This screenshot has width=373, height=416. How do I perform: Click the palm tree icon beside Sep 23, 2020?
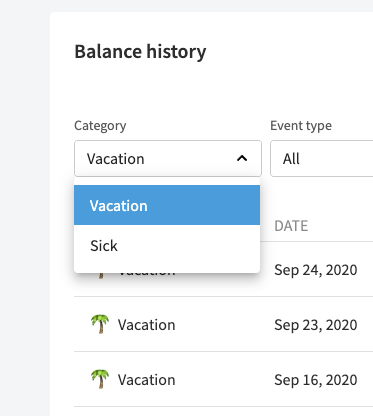pyautogui.click(x=100, y=324)
